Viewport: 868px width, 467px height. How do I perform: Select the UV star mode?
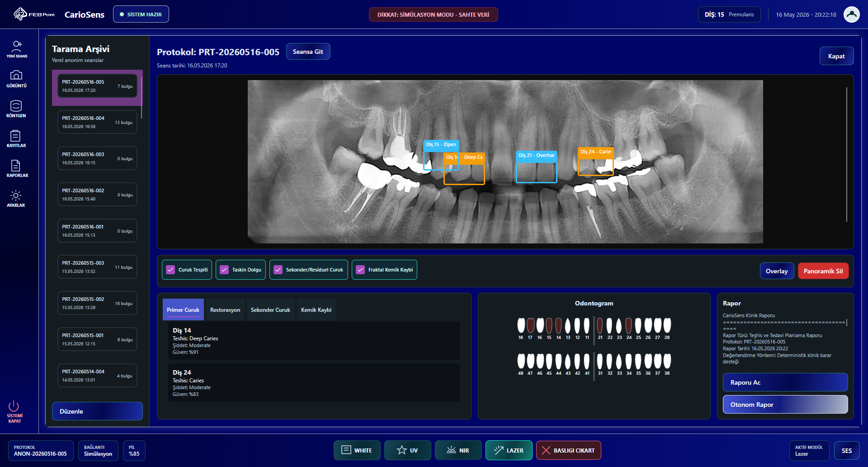tap(408, 450)
